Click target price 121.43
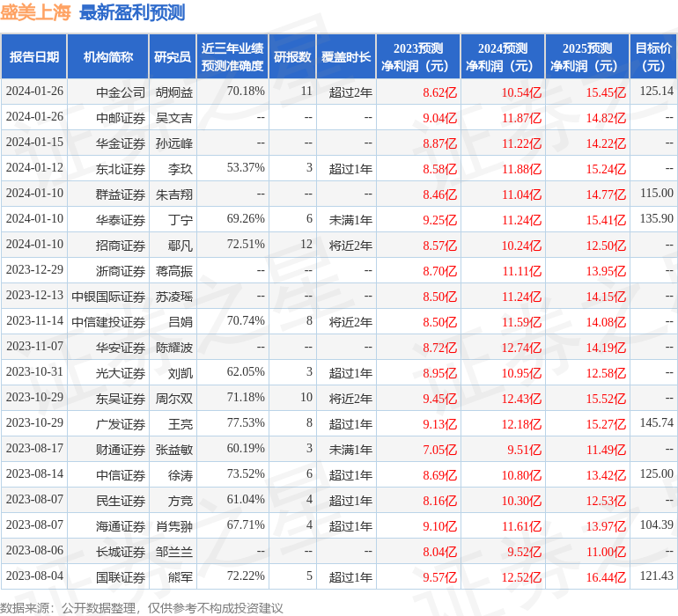678x616 pixels. pos(656,576)
